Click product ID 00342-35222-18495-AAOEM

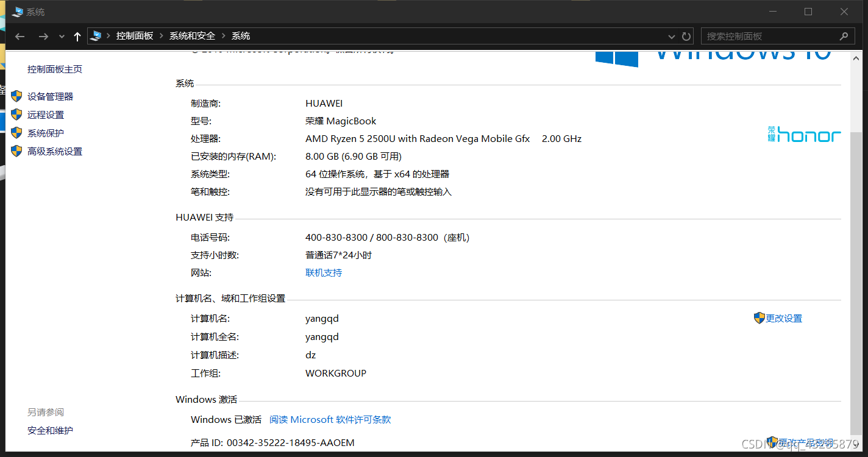pyautogui.click(x=290, y=443)
